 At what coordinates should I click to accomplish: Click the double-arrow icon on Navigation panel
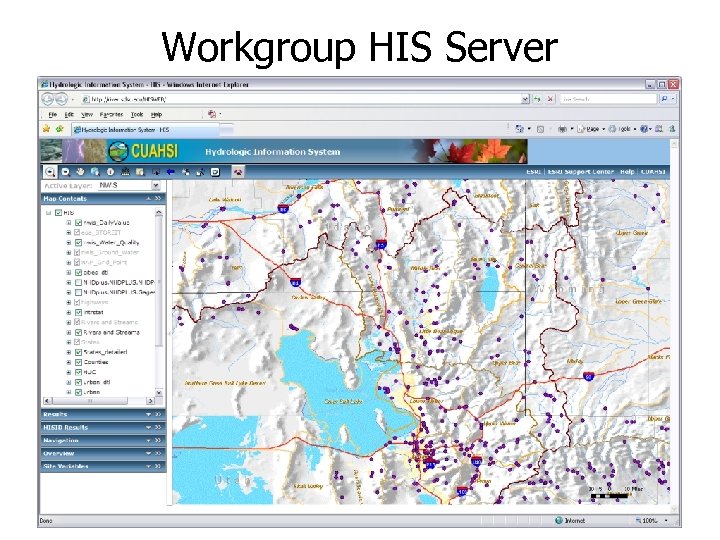point(158,440)
